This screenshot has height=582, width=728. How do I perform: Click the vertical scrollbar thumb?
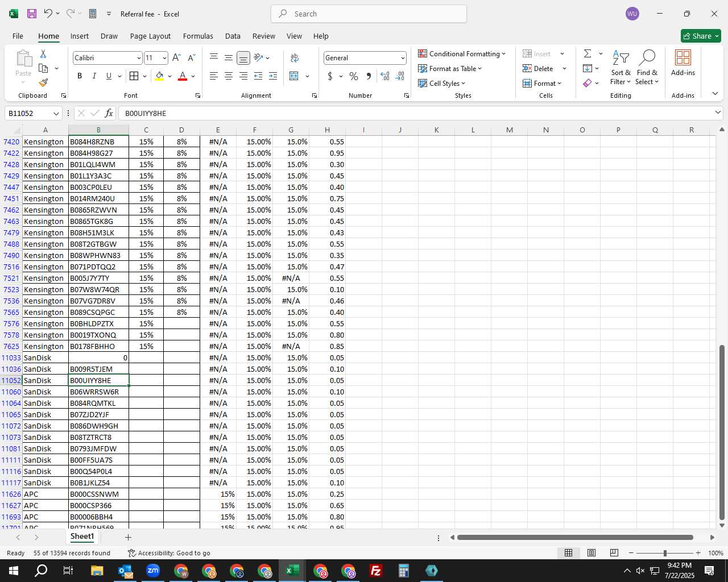[x=722, y=432]
